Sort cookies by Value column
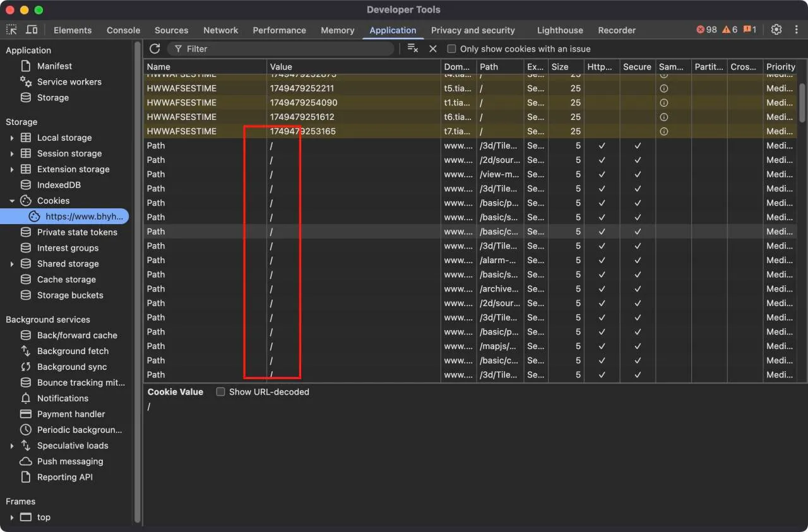This screenshot has height=532, width=808. click(354, 66)
